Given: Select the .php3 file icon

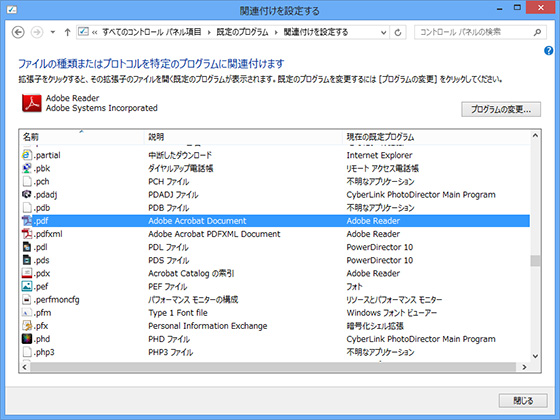Looking at the screenshot, I should [27, 352].
